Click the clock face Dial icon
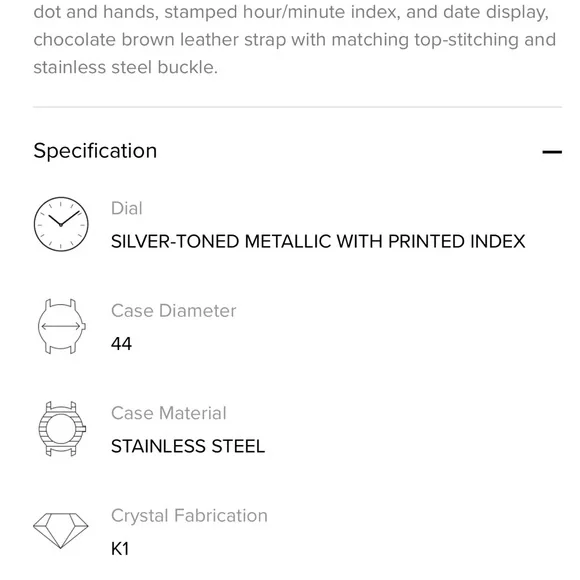580x580 pixels. (x=61, y=224)
